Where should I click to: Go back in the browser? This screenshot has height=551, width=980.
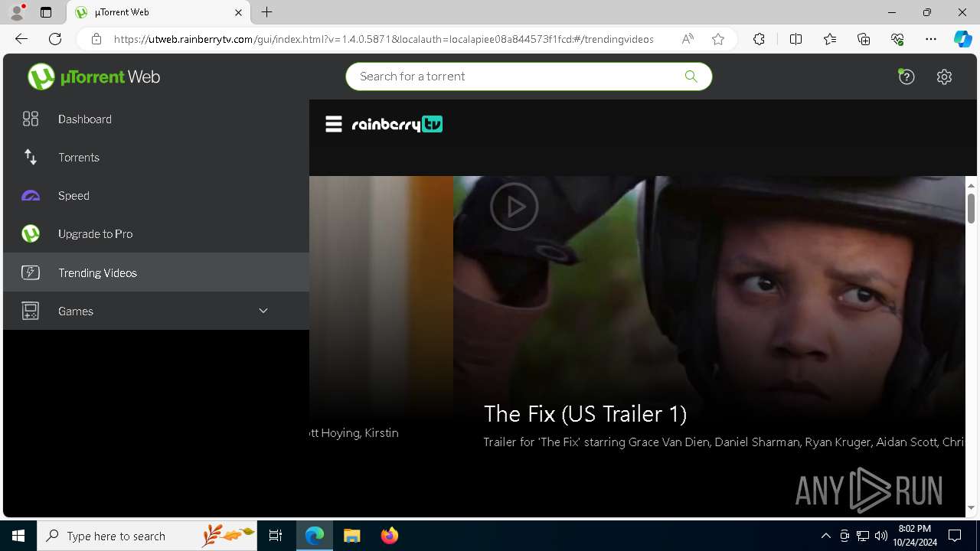(x=21, y=39)
